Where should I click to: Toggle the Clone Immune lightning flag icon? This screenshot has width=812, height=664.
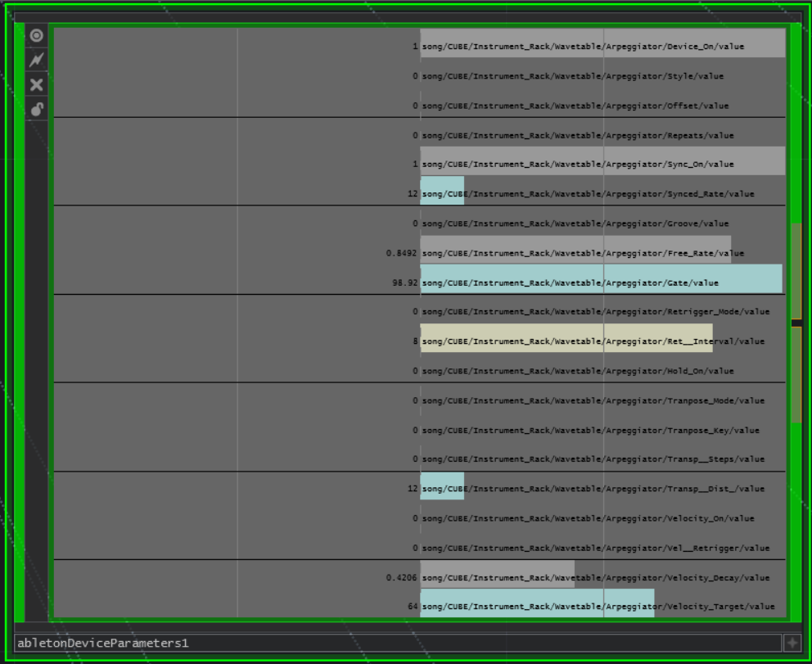[x=36, y=60]
